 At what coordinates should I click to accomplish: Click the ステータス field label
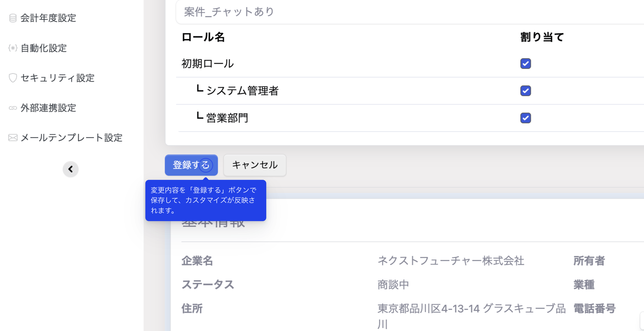point(208,284)
